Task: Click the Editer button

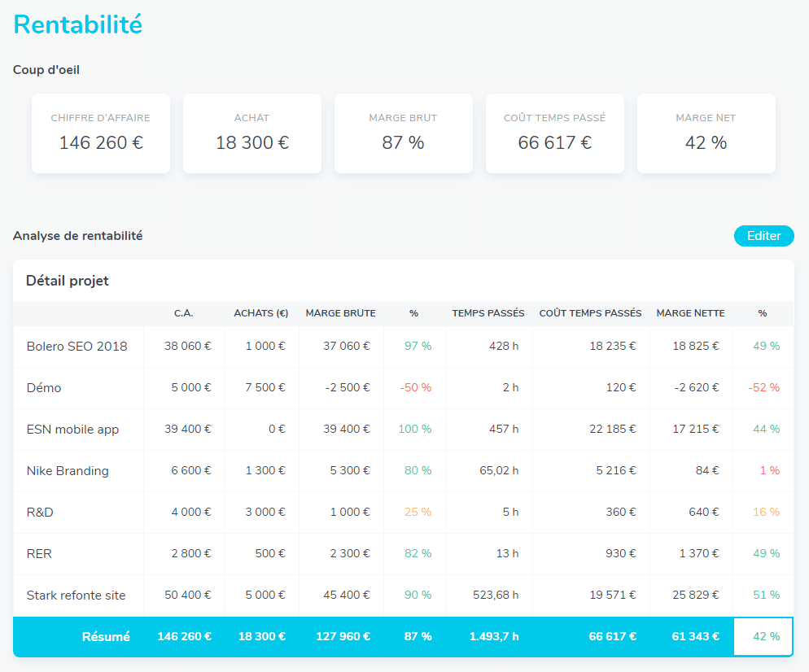Action: pyautogui.click(x=763, y=236)
